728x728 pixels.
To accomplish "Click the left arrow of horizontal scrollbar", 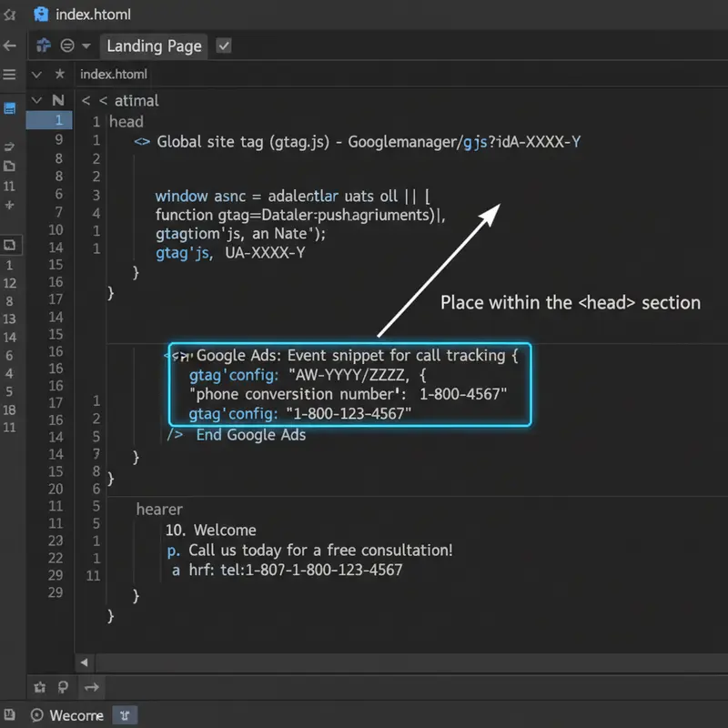I will coord(85,662).
